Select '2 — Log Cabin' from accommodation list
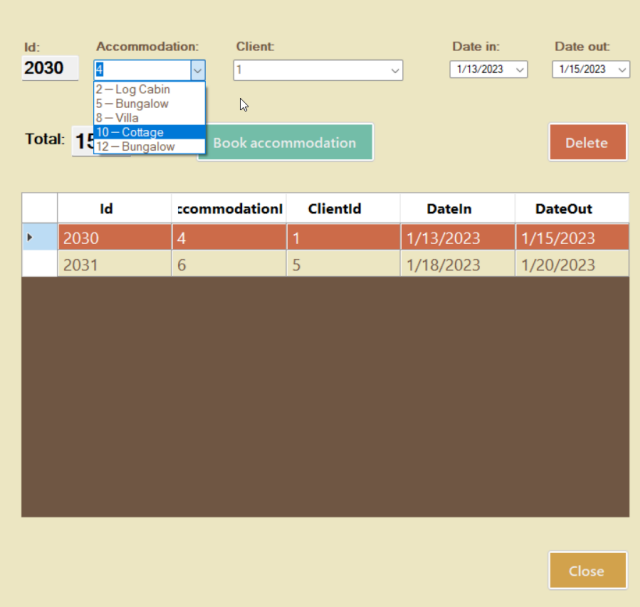Viewport: 640px width, 607px height. coord(149,89)
